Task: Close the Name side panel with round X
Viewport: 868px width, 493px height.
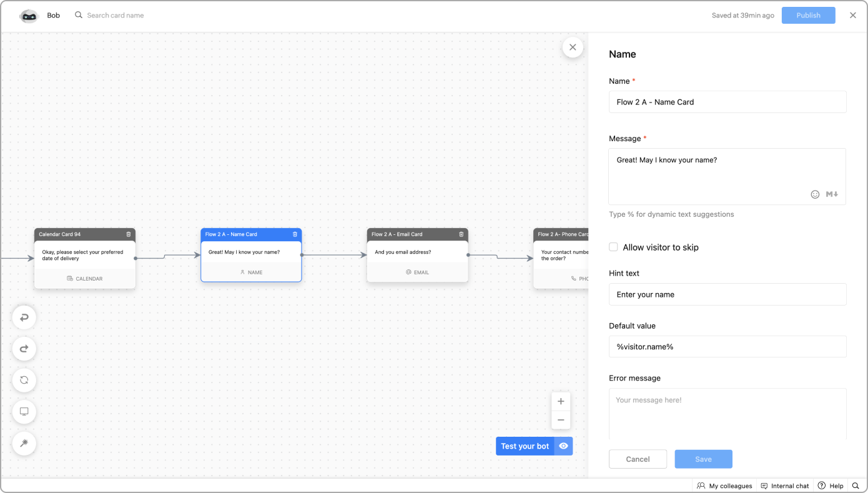Action: click(573, 47)
